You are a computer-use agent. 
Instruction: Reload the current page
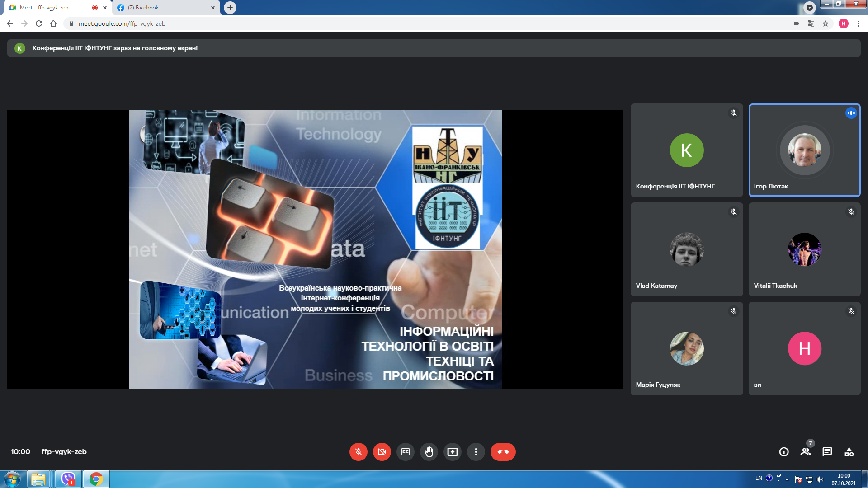pyautogui.click(x=39, y=23)
